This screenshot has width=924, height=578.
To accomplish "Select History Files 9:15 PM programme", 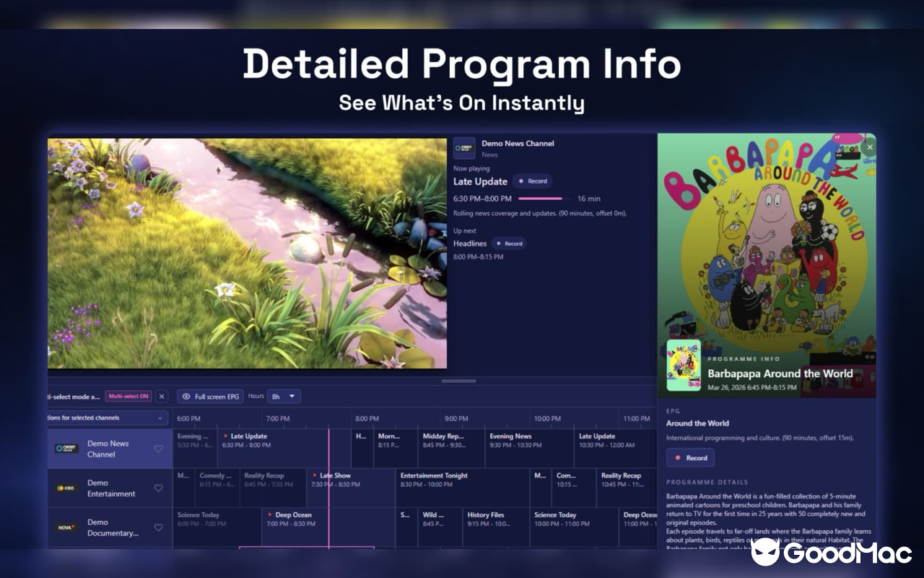I will coord(496,527).
